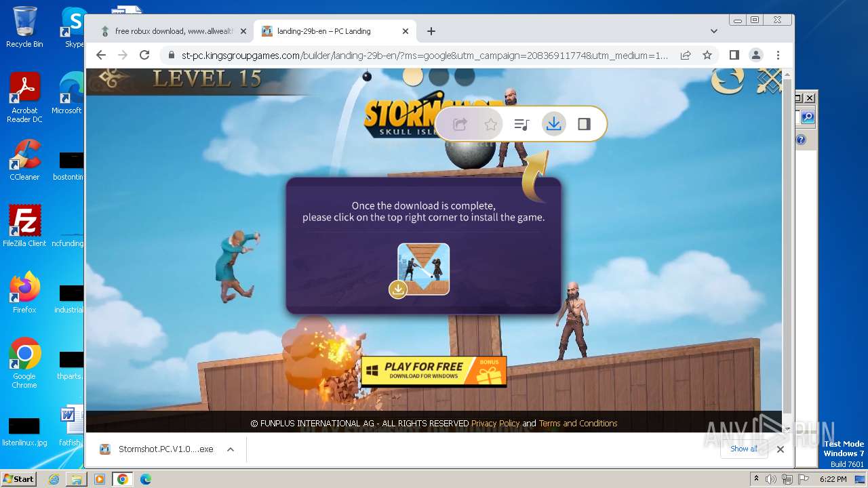The image size is (868, 488).
Task: Share this page from the address bar
Action: (686, 55)
